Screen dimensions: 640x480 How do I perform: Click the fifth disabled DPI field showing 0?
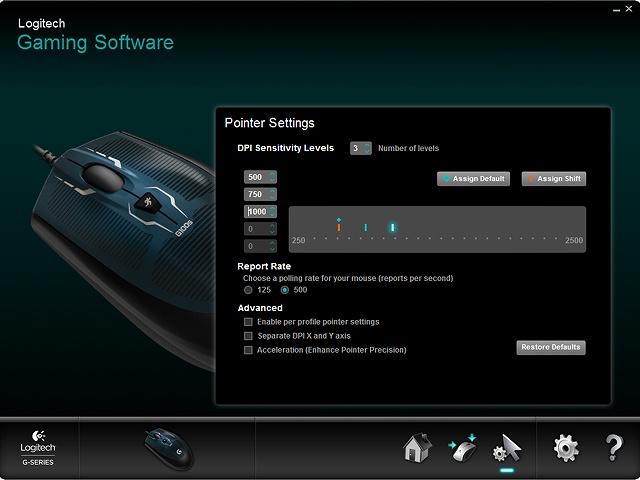click(x=260, y=246)
